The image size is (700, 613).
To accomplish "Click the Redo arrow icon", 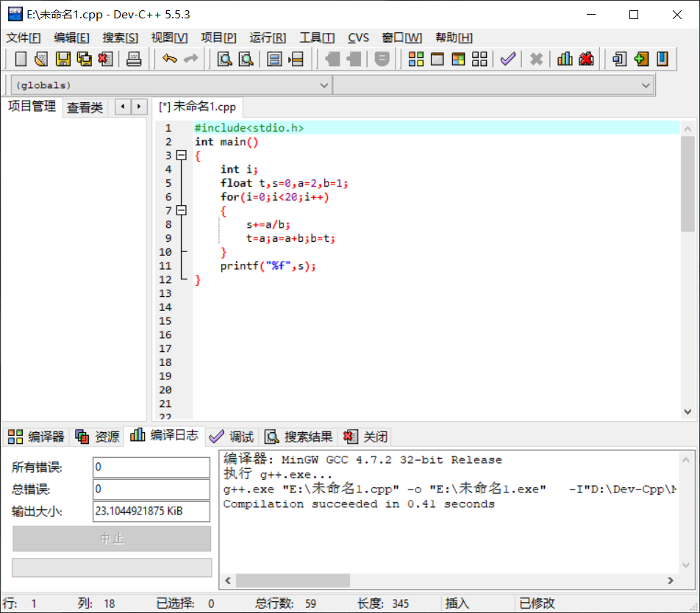I will [x=191, y=59].
